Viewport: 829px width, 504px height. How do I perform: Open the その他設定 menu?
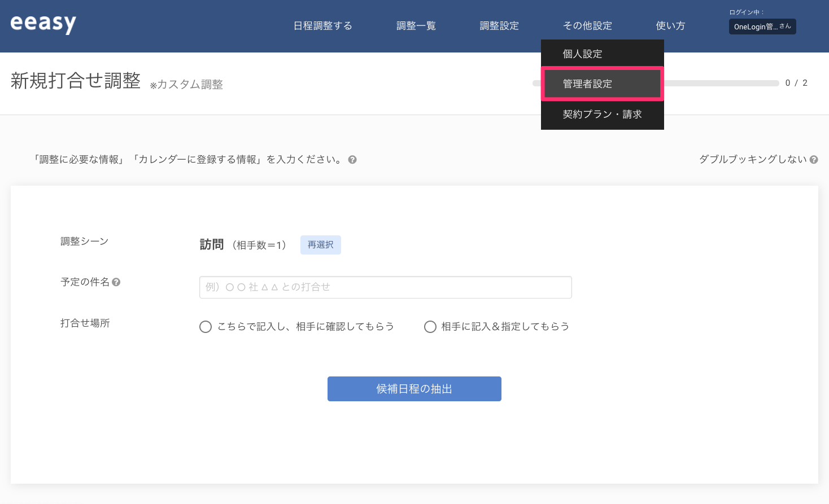pos(587,26)
